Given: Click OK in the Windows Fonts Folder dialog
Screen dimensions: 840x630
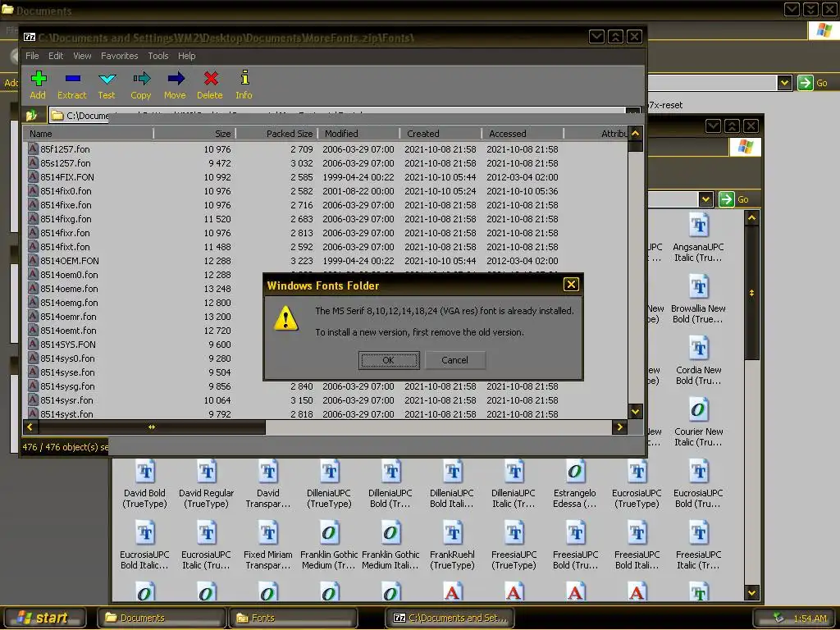Looking at the screenshot, I should [389, 360].
